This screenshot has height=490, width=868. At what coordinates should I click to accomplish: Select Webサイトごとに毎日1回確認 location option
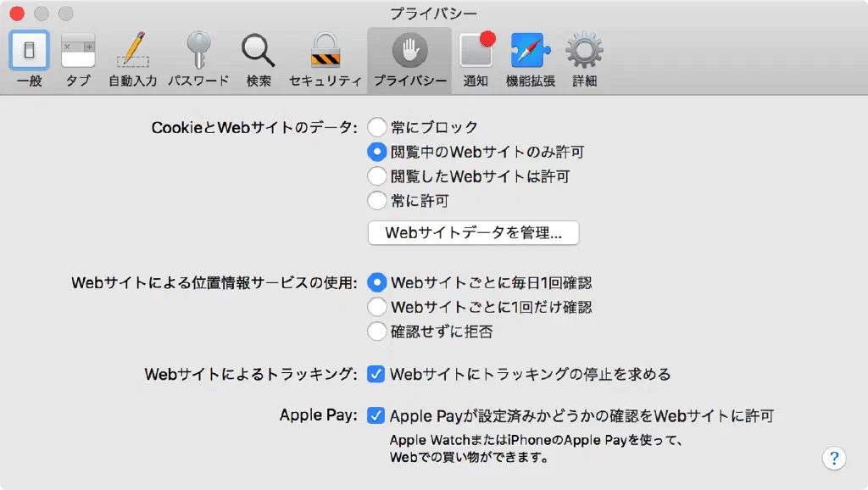(377, 282)
